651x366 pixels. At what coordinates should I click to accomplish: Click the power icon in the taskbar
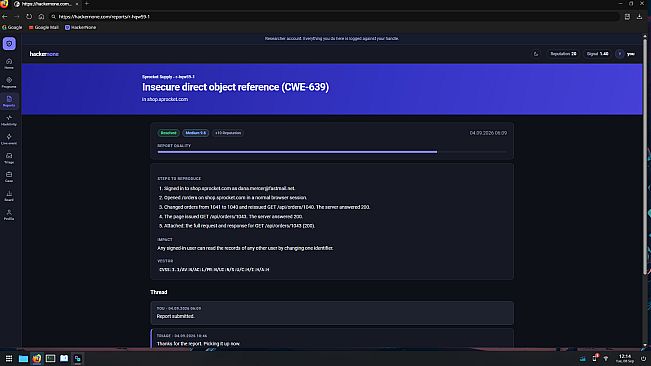pyautogui.click(x=643, y=359)
